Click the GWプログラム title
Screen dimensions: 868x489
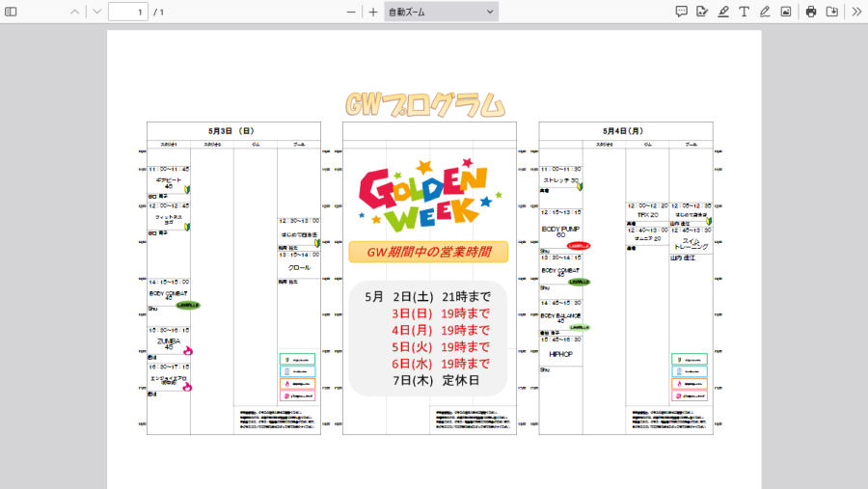tap(425, 104)
